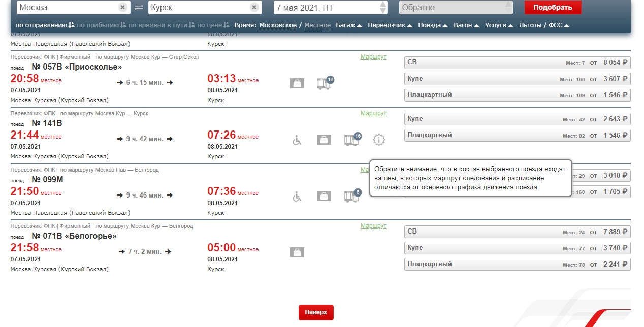Clear the Москва departure field
Screen dimensions: 644x327
(x=122, y=7)
